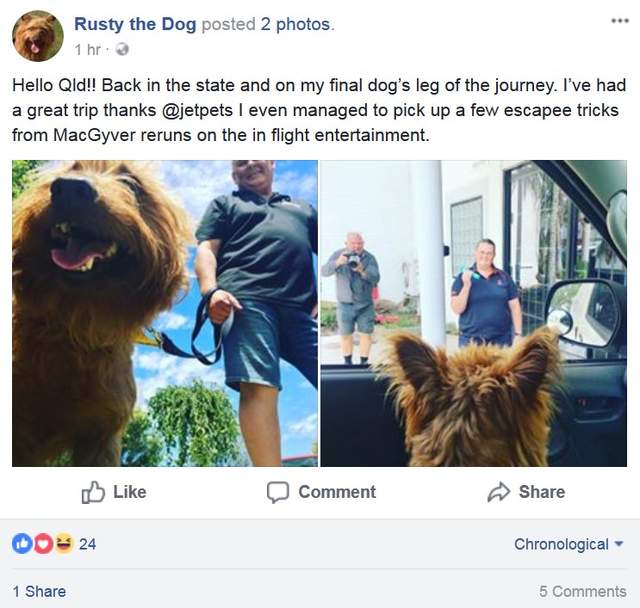Click the Comment speech bubble icon
The width and height of the screenshot is (640, 608).
(x=278, y=492)
